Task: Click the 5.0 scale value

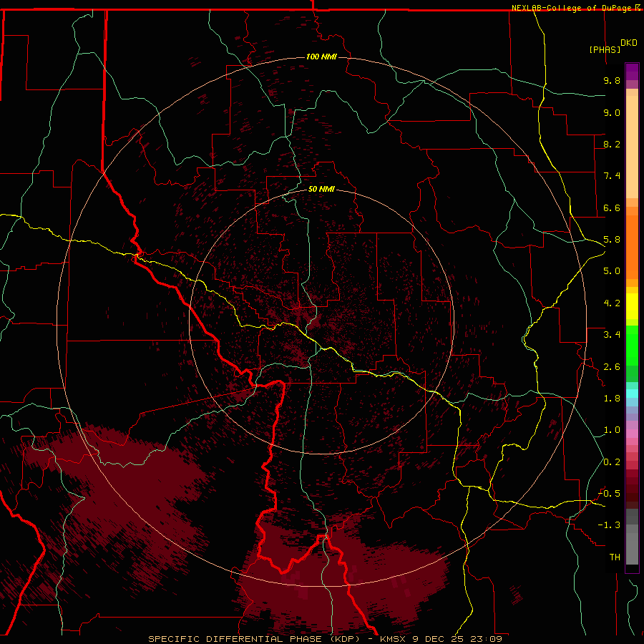Action: pos(612,271)
